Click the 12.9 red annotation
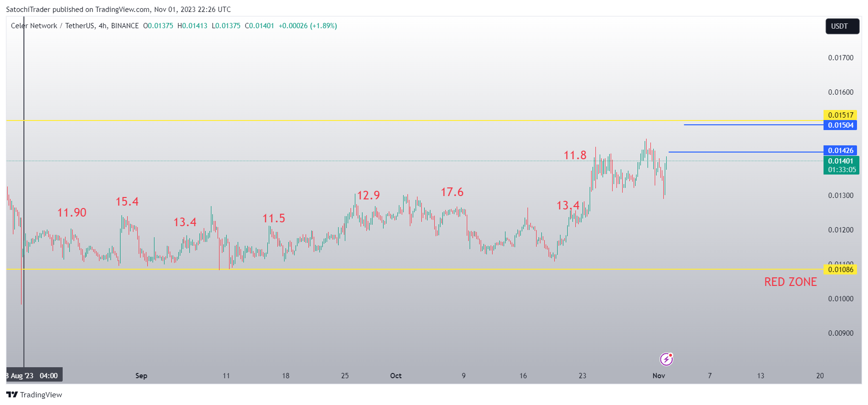Image resolution: width=868 pixels, height=405 pixels. [368, 196]
